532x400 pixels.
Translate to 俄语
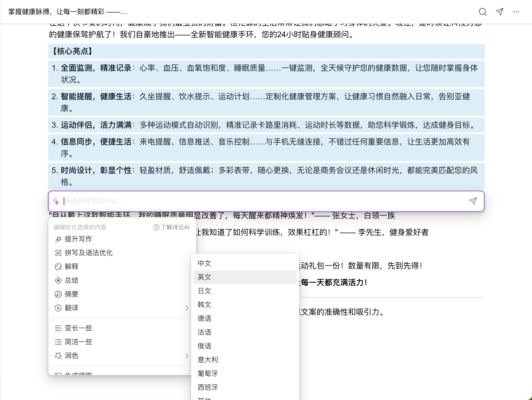[245, 346]
